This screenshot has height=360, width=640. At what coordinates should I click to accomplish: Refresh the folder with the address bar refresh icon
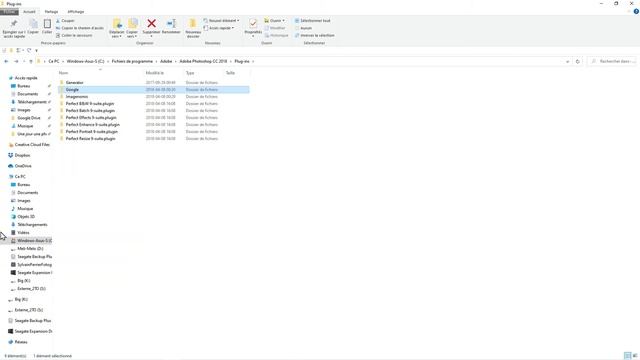click(x=578, y=61)
